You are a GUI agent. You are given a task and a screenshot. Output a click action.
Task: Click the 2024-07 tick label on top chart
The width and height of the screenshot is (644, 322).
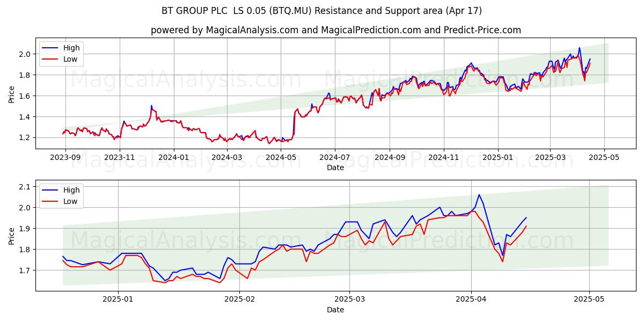(x=335, y=158)
